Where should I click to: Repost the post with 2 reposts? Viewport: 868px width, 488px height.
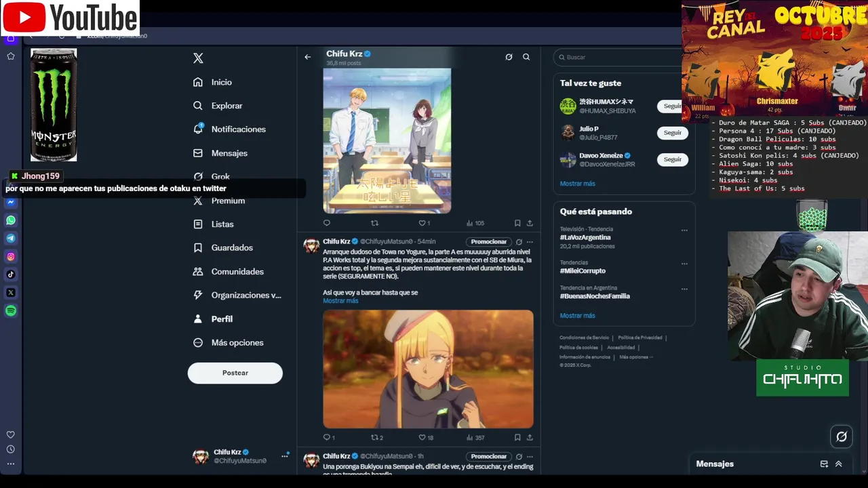point(377,438)
